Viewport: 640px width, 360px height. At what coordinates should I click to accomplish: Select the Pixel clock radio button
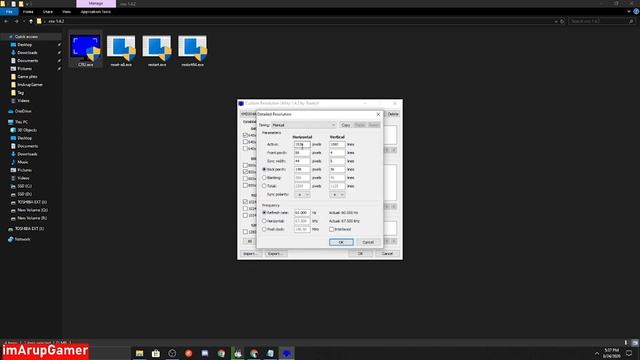click(264, 229)
